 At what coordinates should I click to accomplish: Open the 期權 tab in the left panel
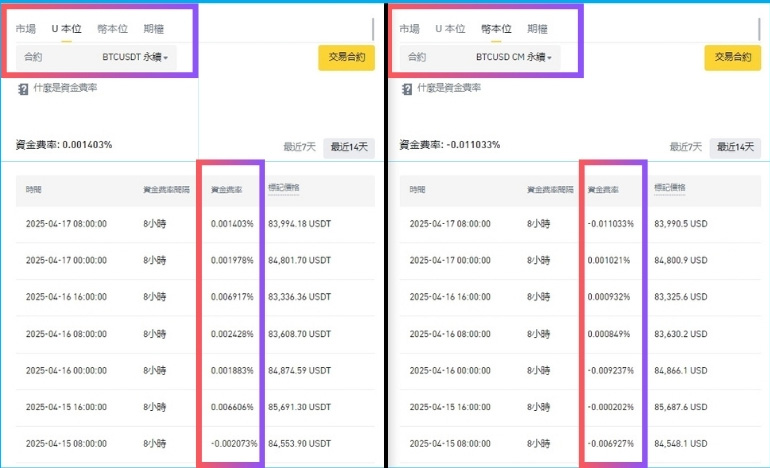point(155,29)
